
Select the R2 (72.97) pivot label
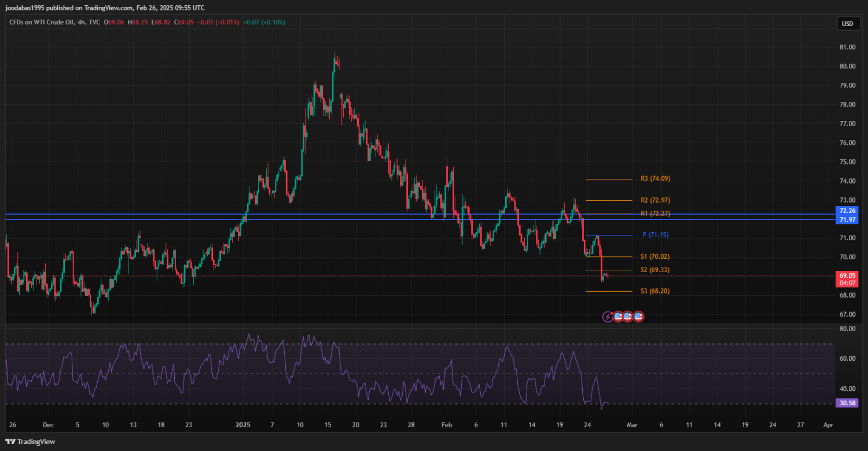pos(655,200)
